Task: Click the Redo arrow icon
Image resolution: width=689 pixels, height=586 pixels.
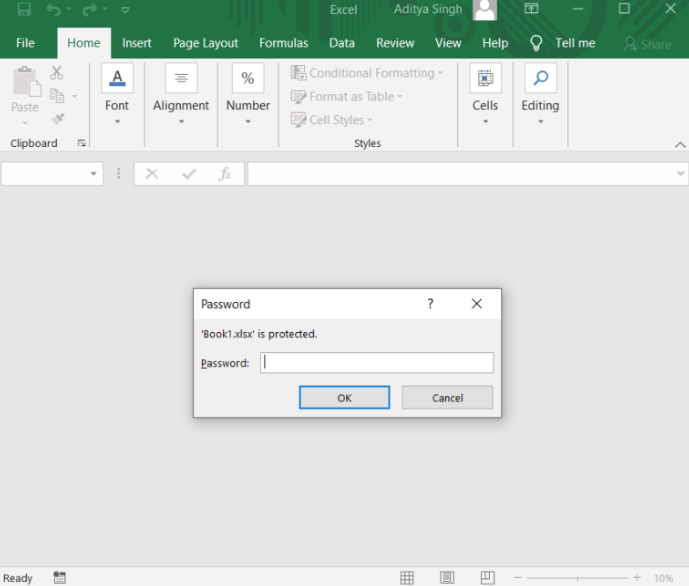Action: tap(89, 9)
